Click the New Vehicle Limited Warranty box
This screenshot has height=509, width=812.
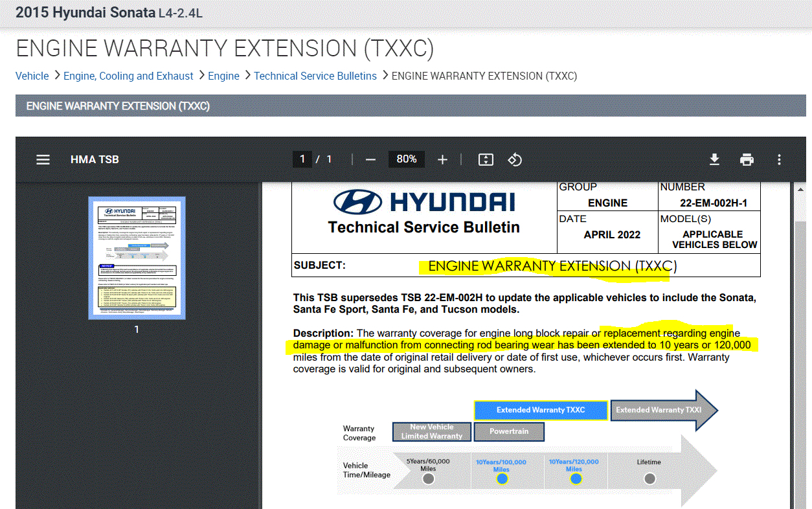click(432, 431)
